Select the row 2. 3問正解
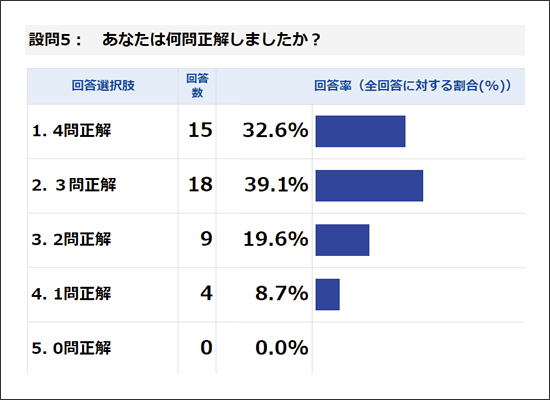Image resolution: width=550 pixels, height=400 pixels. (276, 186)
